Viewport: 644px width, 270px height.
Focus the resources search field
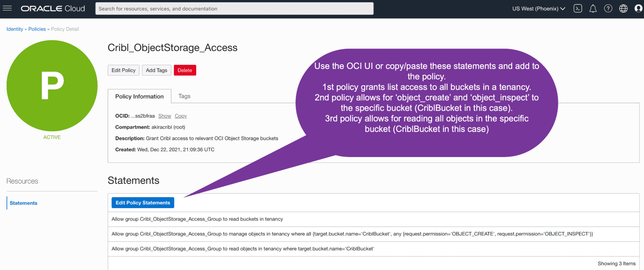(234, 9)
